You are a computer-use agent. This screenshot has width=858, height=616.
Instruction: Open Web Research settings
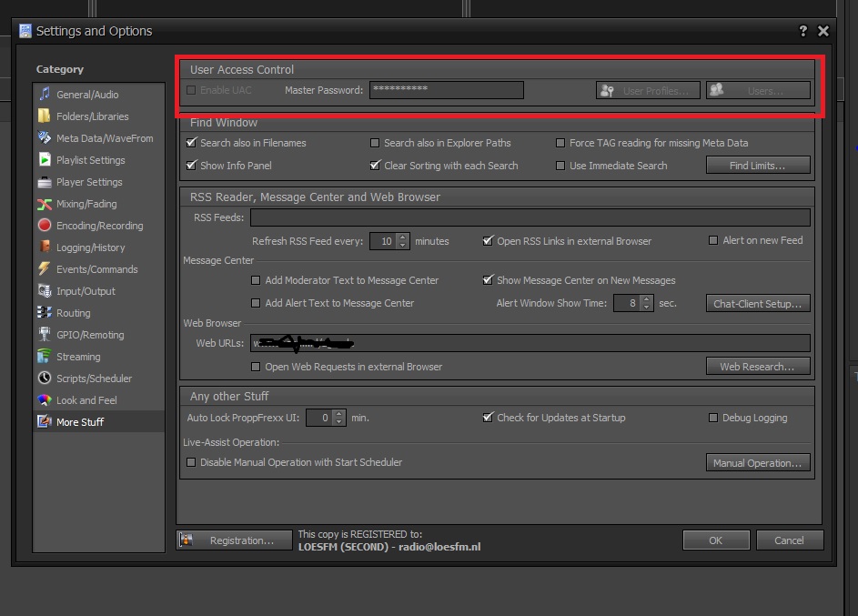coord(758,366)
